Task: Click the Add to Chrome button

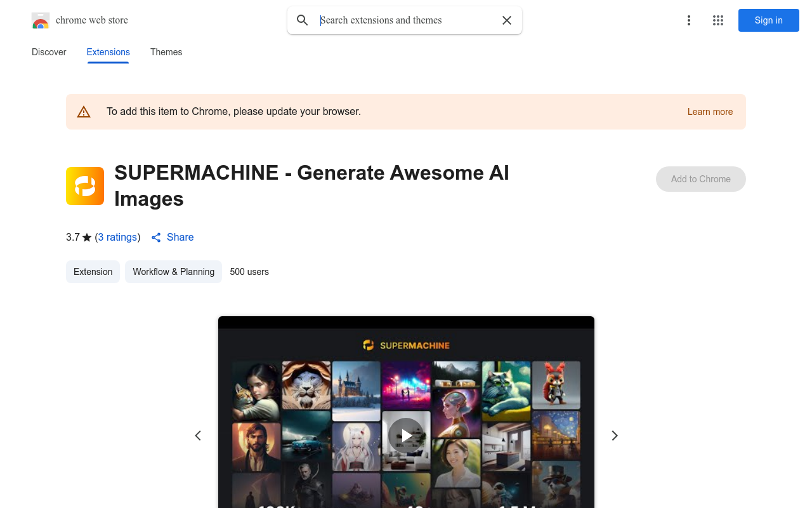Action: 701,179
